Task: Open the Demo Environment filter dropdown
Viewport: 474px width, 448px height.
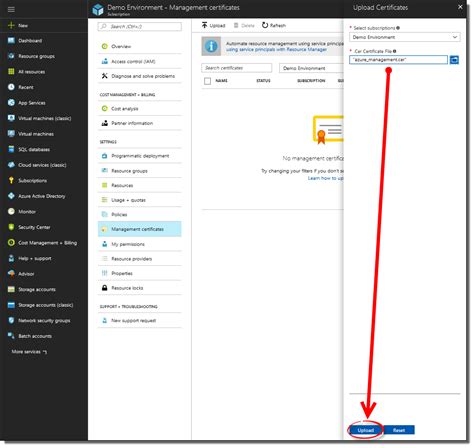Action: tap(312, 68)
